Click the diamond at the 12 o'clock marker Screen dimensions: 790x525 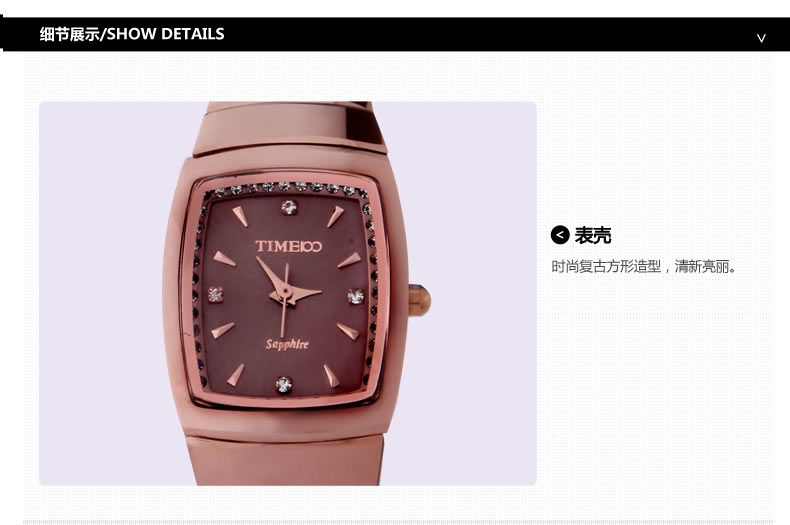point(289,207)
